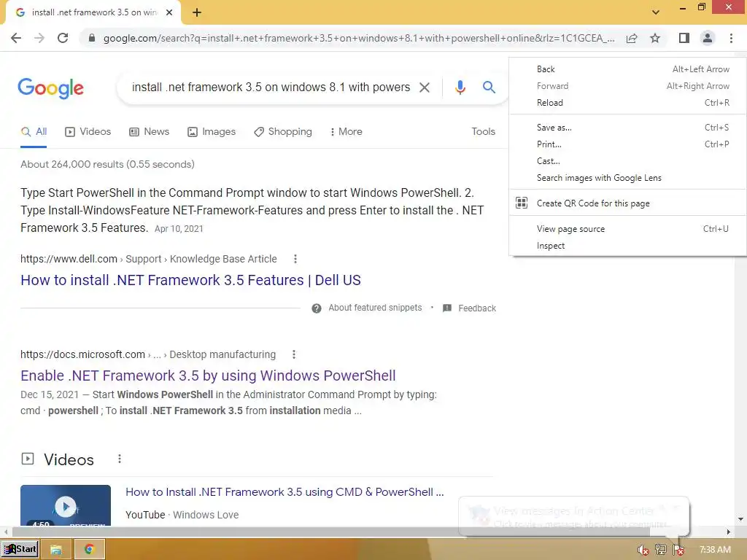Reload the page using toolbar reload icon

point(63,38)
